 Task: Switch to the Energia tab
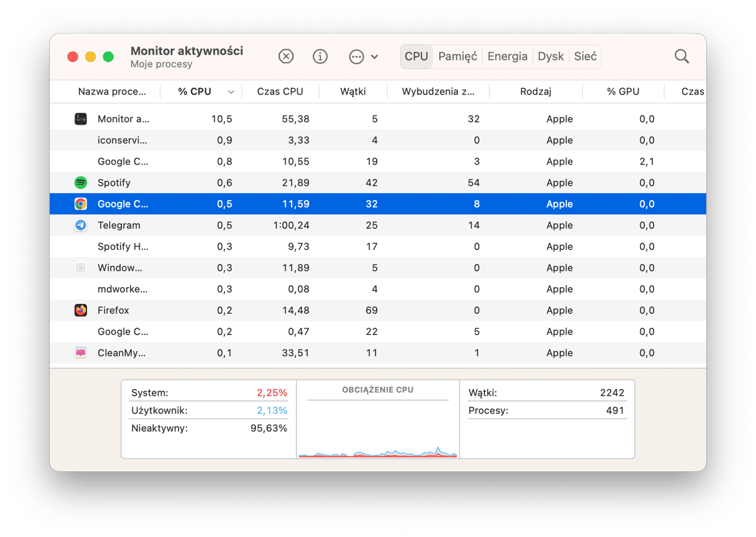[507, 57]
